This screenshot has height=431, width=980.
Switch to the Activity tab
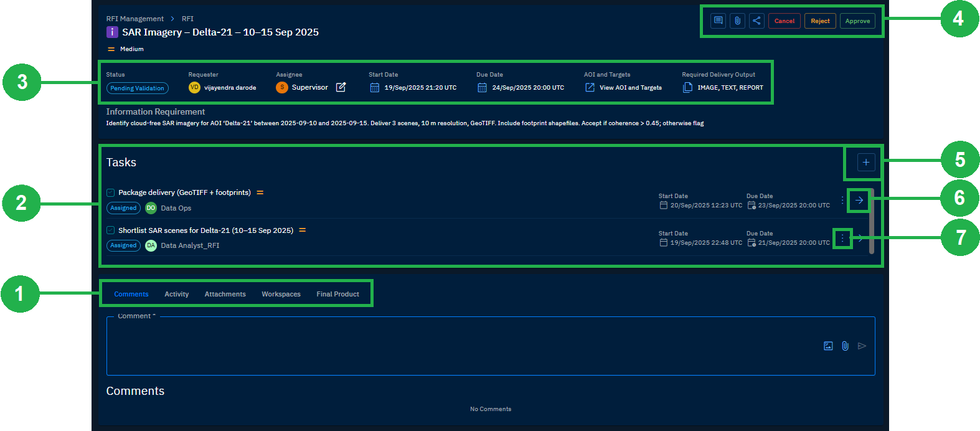pyautogui.click(x=176, y=294)
